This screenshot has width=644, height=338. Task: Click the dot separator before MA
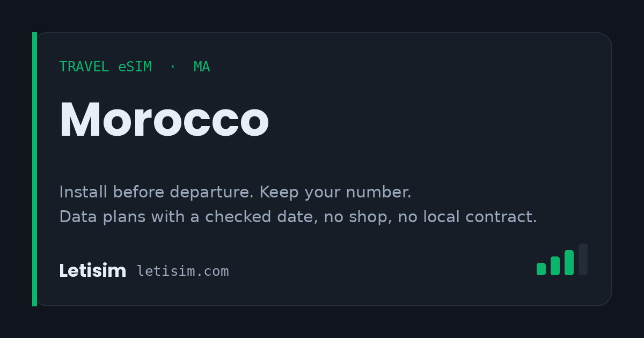point(172,67)
